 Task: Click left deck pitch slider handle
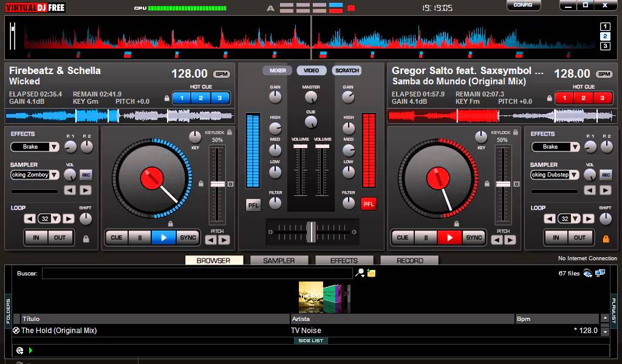[x=217, y=184]
